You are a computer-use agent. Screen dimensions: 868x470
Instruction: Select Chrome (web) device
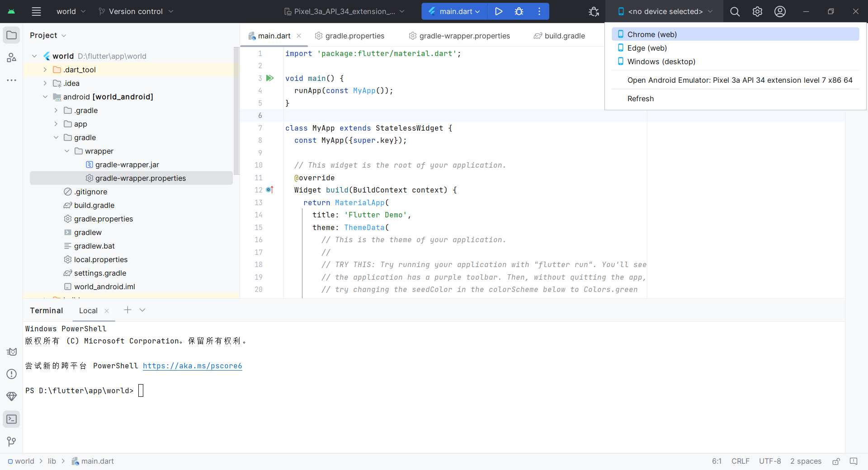[x=736, y=34]
